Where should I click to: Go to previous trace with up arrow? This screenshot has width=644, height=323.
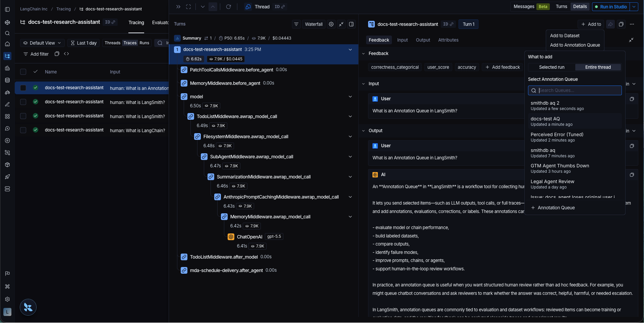click(x=213, y=7)
